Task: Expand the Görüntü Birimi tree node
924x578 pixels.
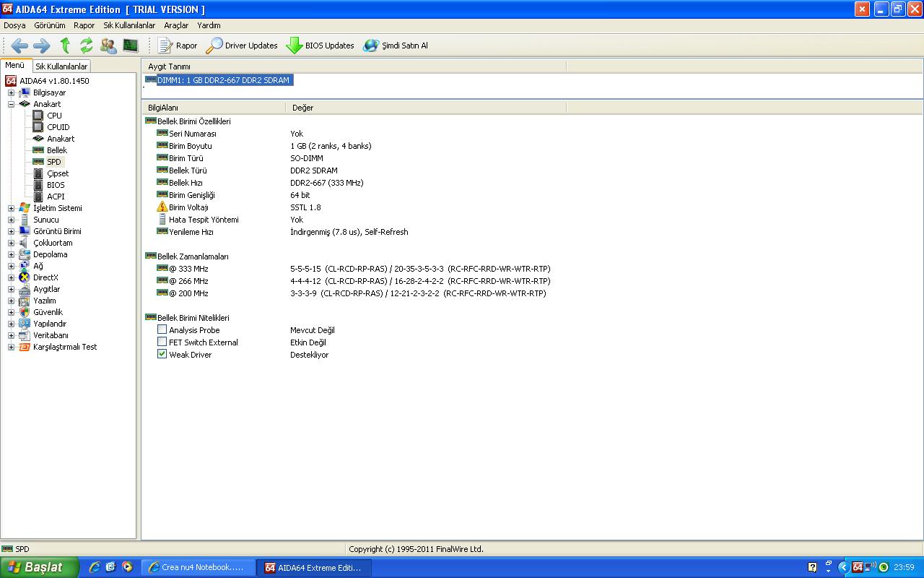Action: click(x=11, y=231)
